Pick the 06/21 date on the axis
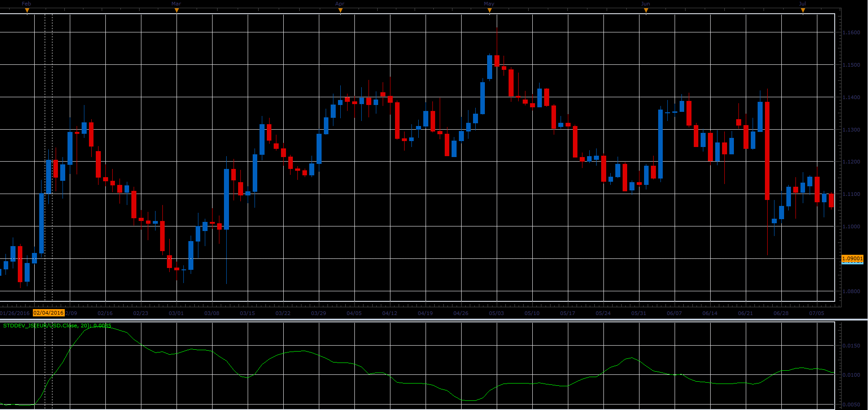 pyautogui.click(x=745, y=313)
